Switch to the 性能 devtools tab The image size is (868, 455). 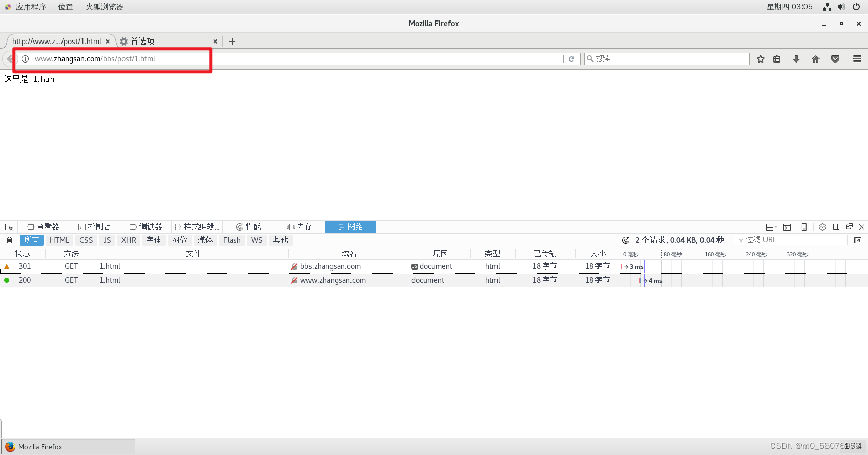(248, 227)
